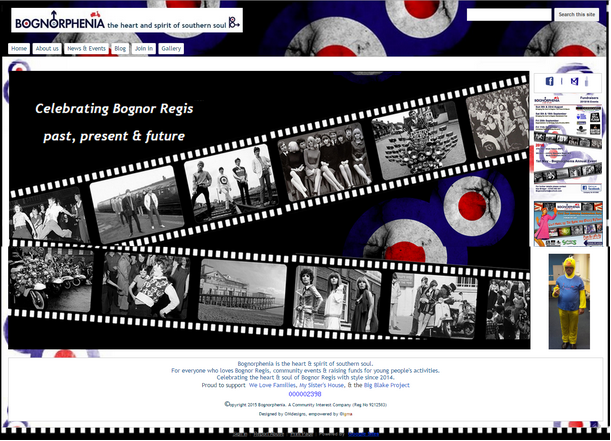Image resolution: width=611 pixels, height=441 pixels.
Task: Open the Gallery page
Action: [171, 48]
